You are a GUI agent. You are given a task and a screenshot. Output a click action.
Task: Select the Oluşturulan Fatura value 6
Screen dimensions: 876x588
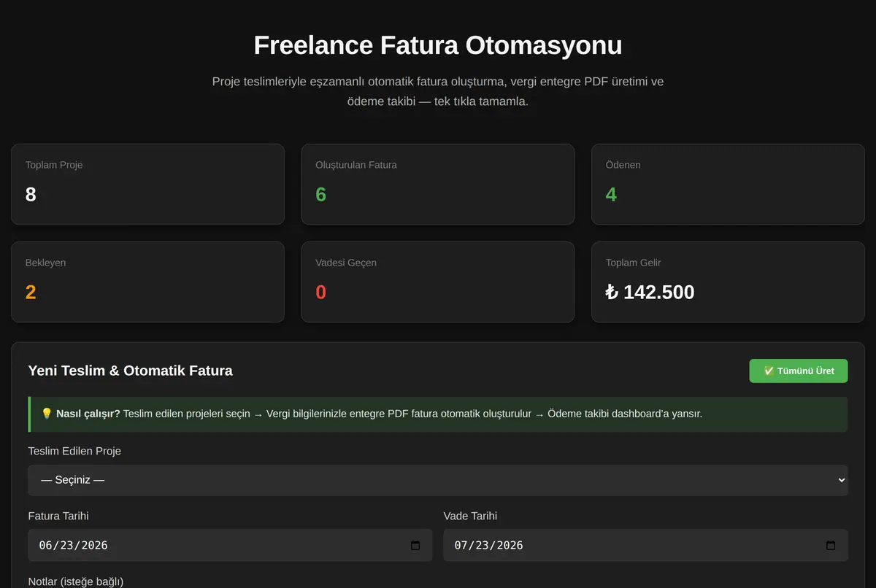(321, 195)
